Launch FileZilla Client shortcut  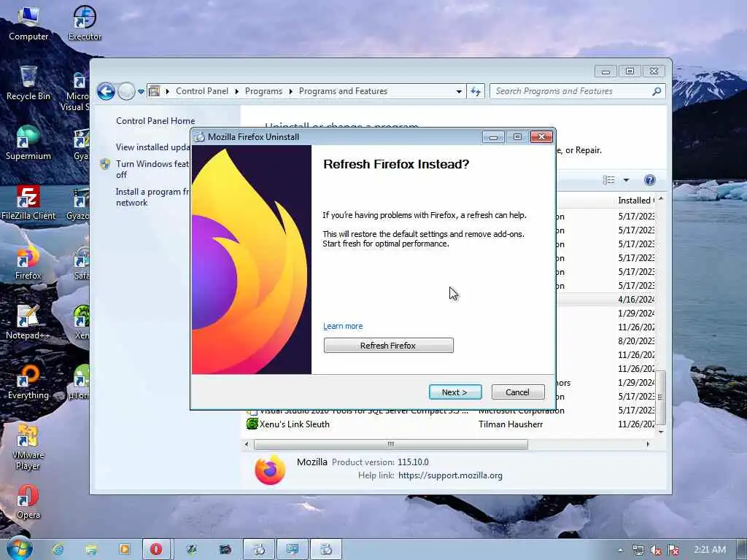(28, 203)
